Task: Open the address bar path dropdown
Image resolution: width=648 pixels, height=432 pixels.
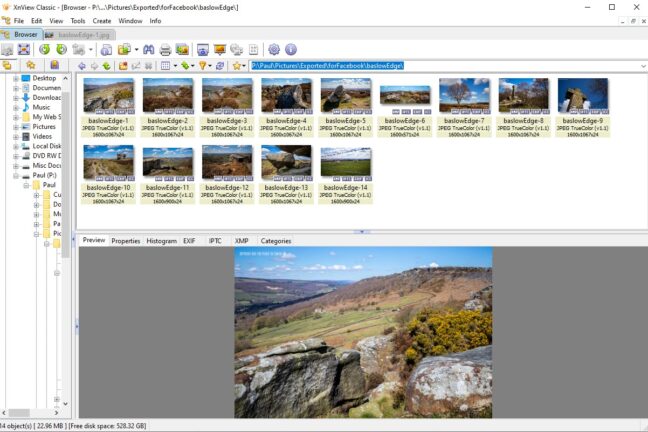Action: pos(643,66)
